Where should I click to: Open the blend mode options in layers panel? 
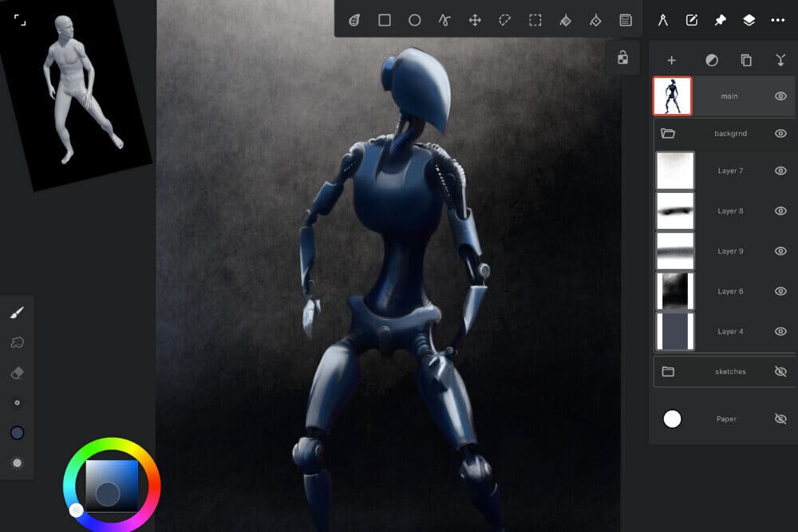(x=711, y=60)
